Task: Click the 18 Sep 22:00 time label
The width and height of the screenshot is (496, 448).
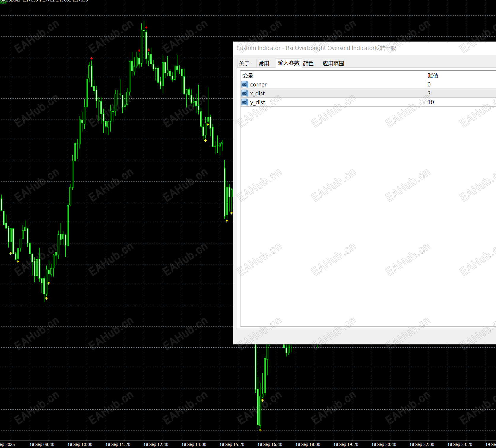Action: click(x=422, y=444)
